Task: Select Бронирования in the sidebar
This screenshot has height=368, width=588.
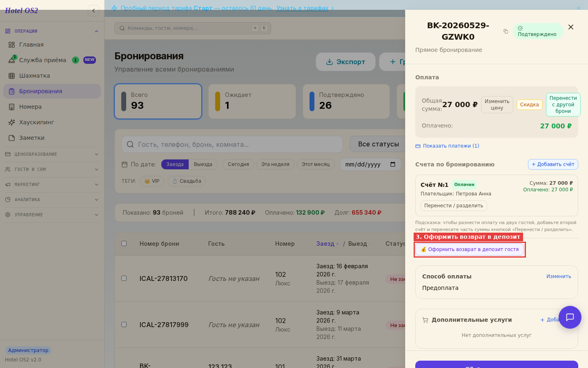Action: point(52,91)
